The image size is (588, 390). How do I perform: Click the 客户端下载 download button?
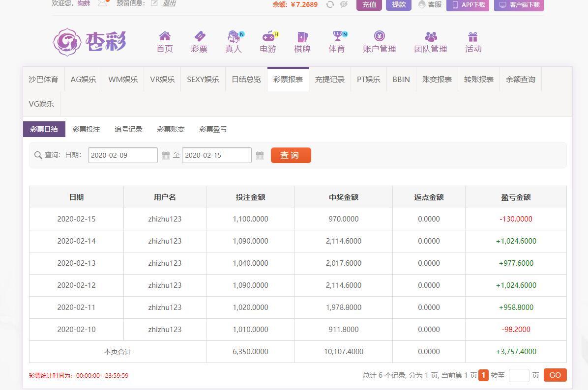[x=519, y=5]
